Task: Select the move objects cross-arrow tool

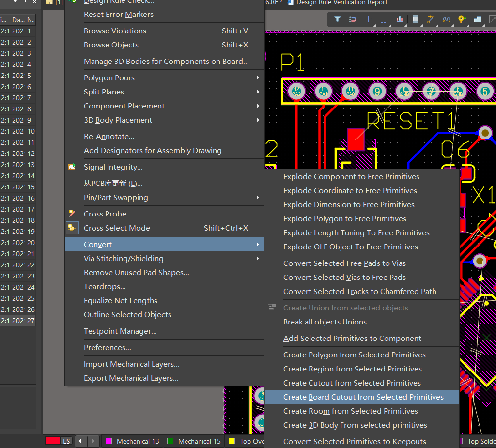Action: pos(369,20)
